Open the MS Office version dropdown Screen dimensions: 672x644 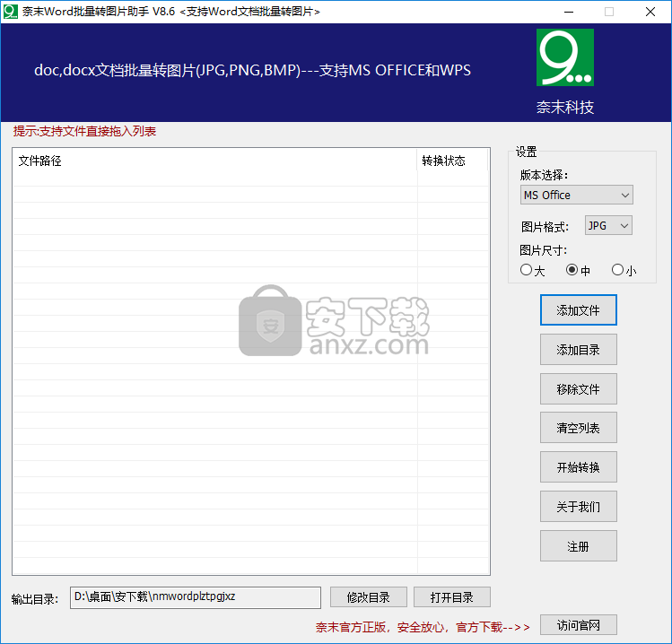click(576, 195)
